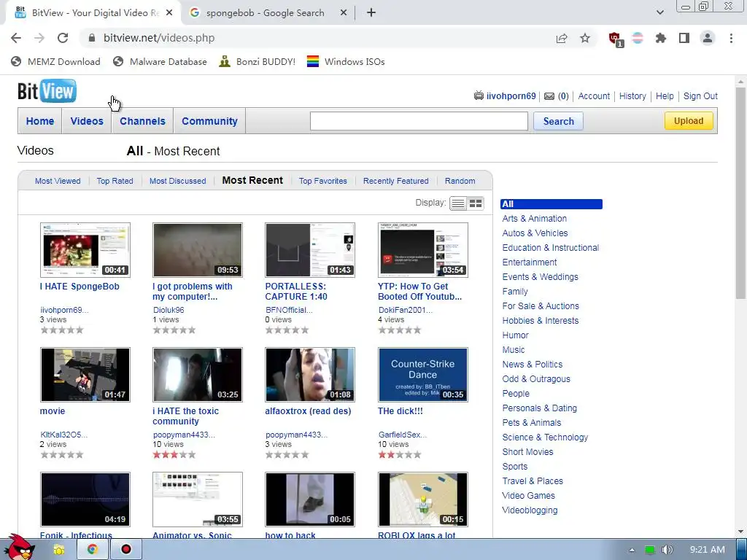Open the Bonzi BUDDY! bookmark
The height and width of the screenshot is (560, 747).
(x=258, y=61)
